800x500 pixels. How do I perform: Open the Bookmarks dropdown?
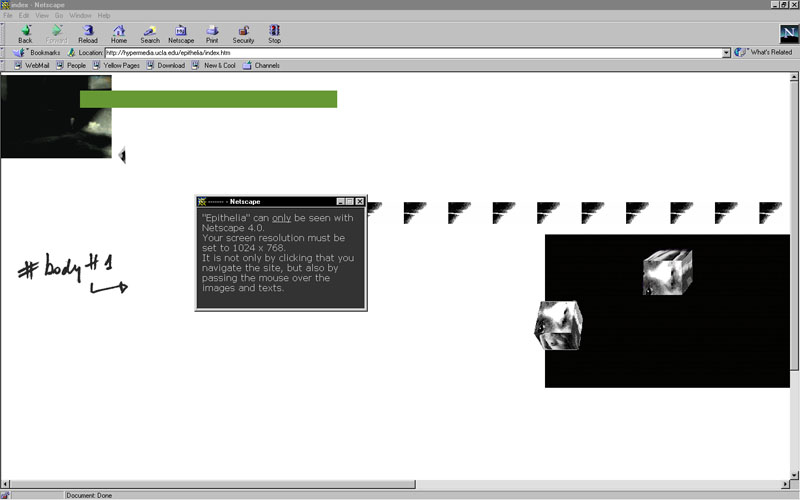[x=38, y=52]
